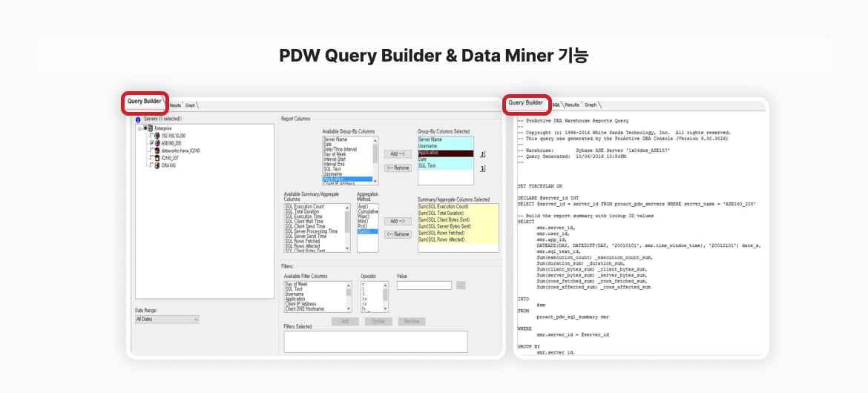Select SQL Server Processing Time aggregate column
868x393 pixels.
point(311,231)
